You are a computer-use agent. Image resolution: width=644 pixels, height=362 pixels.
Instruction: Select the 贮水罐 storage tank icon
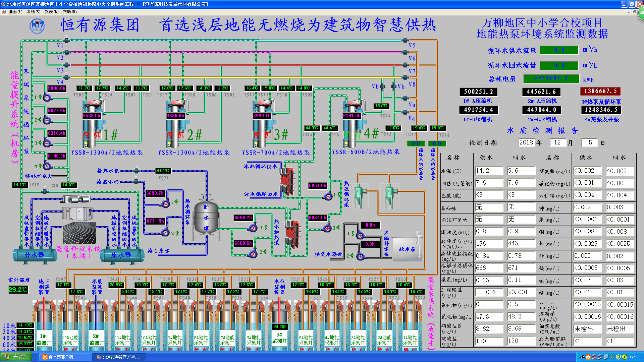click(206, 218)
